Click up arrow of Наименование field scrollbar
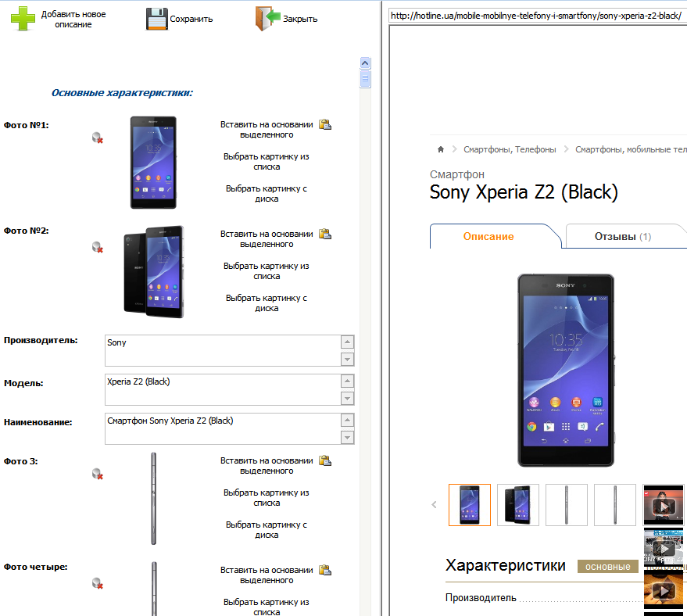Screen dimensions: 687x616 pyautogui.click(x=348, y=420)
